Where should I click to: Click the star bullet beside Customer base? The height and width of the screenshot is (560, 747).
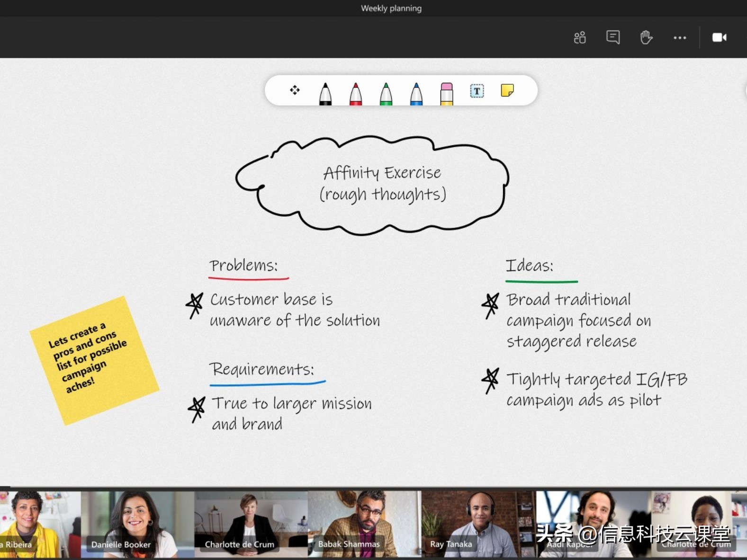tap(195, 305)
